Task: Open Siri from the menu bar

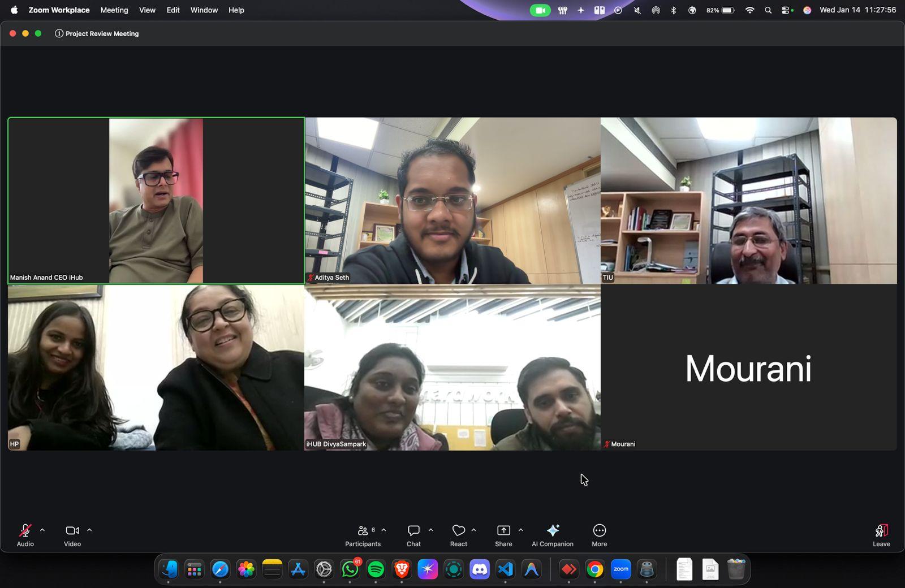Action: 807,10
